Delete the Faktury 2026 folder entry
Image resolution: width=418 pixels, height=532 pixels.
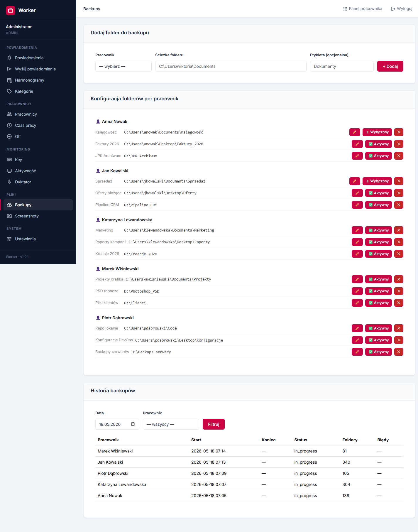coord(399,144)
